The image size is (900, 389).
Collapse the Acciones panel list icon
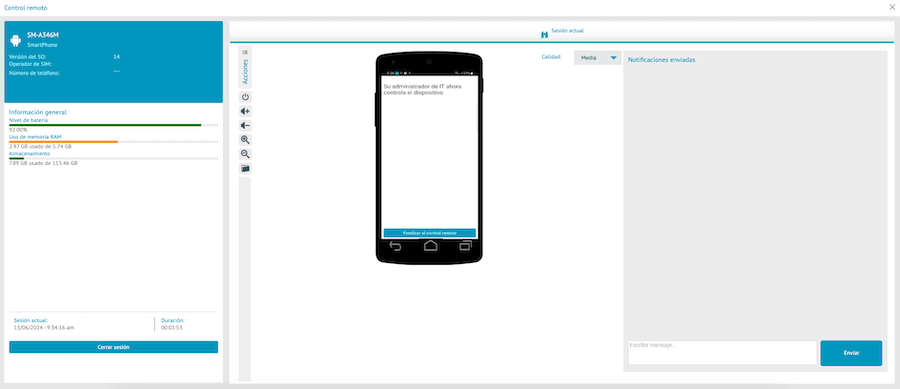(x=245, y=52)
